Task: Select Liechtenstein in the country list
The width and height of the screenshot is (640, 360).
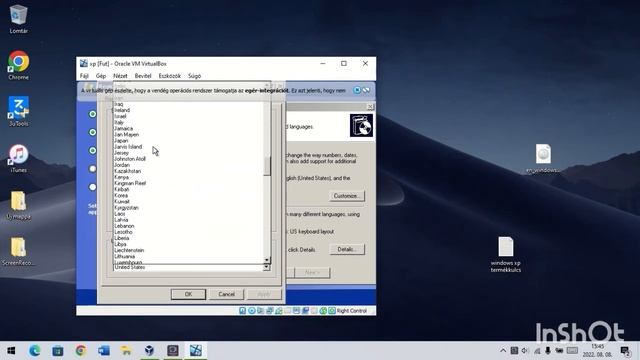Action: point(129,250)
